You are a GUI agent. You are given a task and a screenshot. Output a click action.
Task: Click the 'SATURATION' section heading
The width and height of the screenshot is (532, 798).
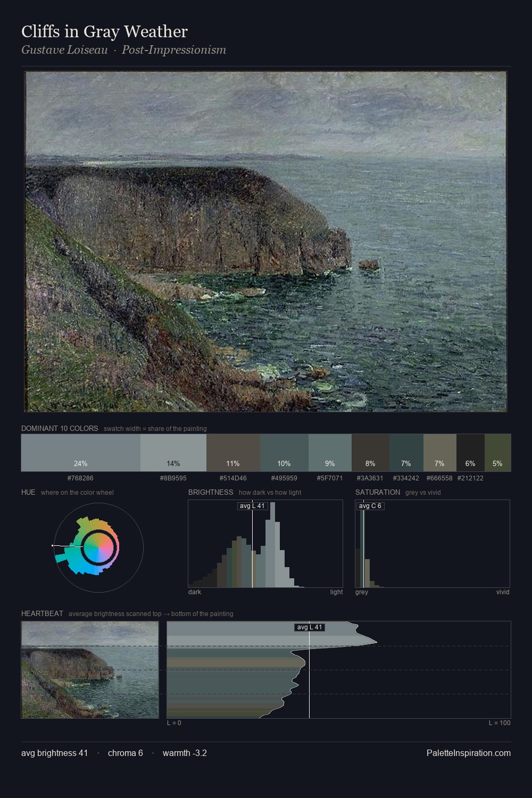pos(378,492)
